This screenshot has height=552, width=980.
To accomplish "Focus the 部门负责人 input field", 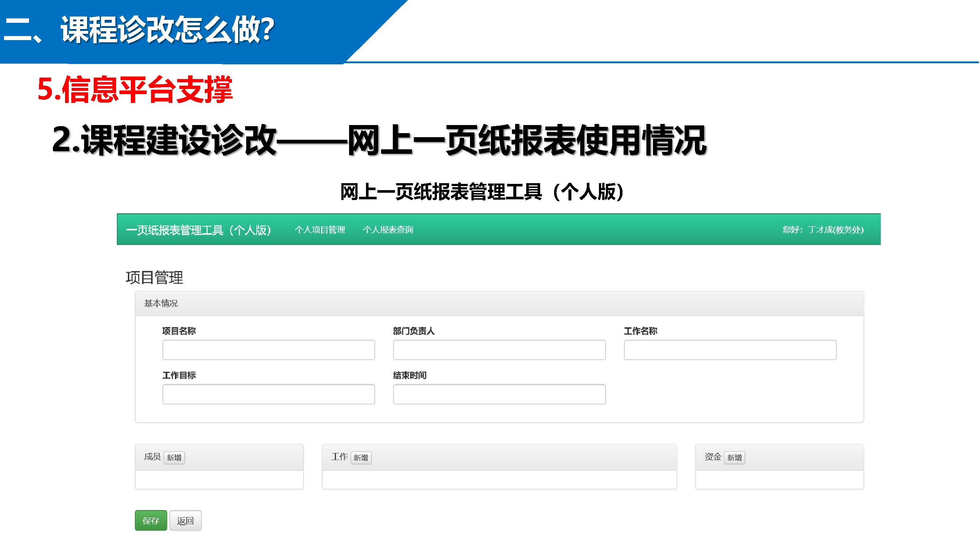I will (499, 350).
